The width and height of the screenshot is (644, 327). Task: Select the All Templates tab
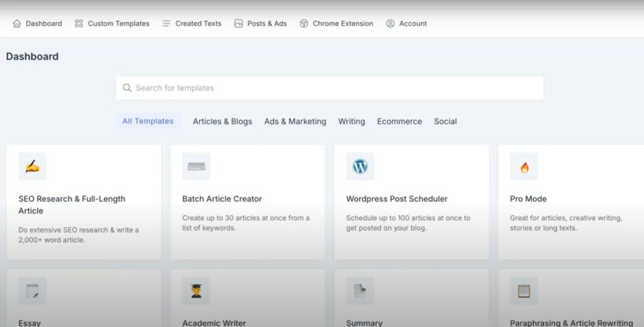148,121
